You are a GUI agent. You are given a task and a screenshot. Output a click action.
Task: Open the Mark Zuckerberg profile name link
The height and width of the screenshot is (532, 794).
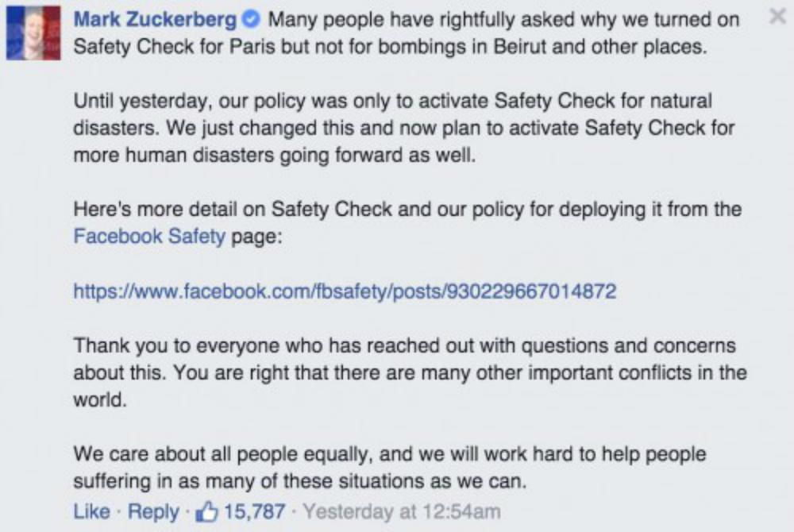(x=154, y=20)
